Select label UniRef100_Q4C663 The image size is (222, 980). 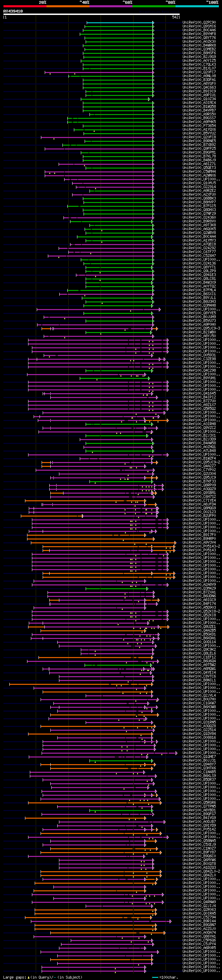pos(199,88)
